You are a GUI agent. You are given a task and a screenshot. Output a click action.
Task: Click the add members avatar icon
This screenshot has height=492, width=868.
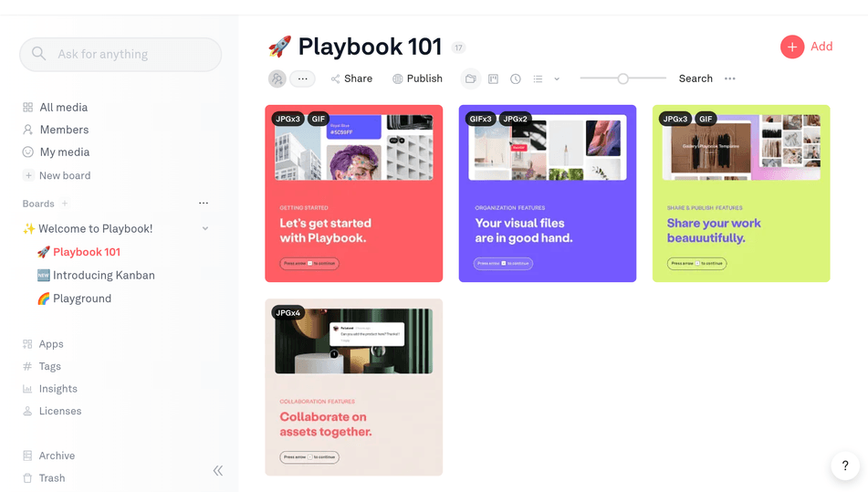click(x=277, y=79)
